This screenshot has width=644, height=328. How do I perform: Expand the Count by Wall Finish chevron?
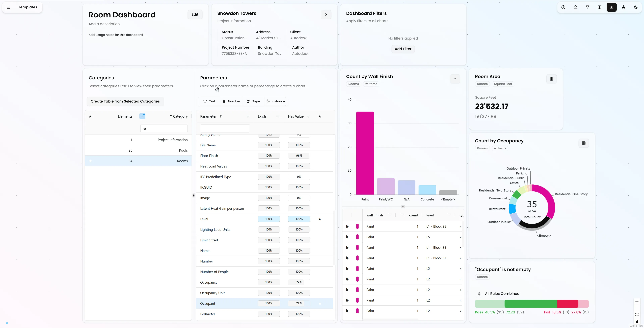pos(455,79)
